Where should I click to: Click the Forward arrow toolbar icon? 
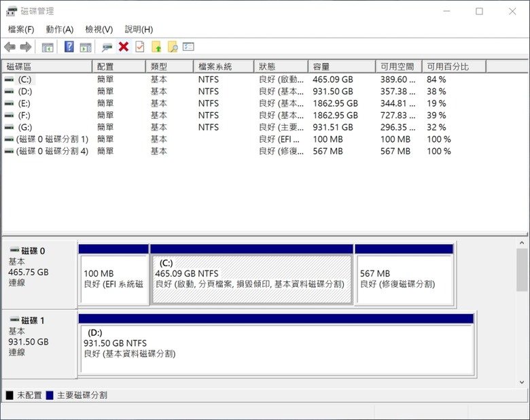(x=26, y=47)
